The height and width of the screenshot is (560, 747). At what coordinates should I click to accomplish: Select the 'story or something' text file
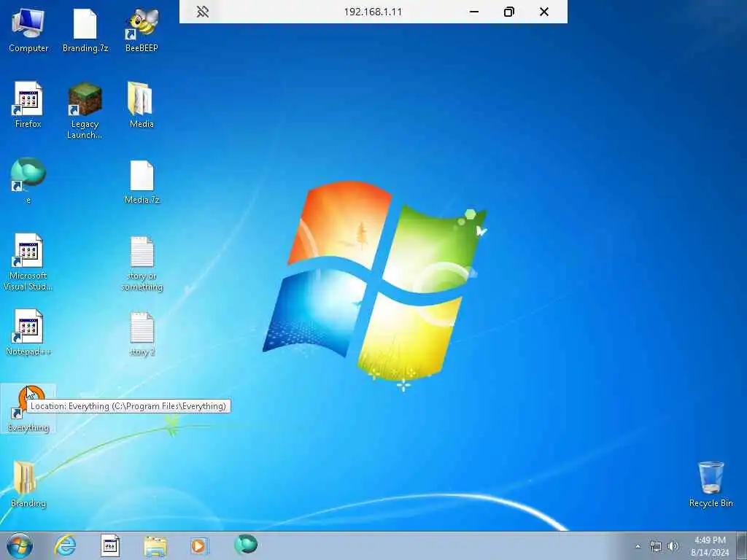tap(142, 262)
